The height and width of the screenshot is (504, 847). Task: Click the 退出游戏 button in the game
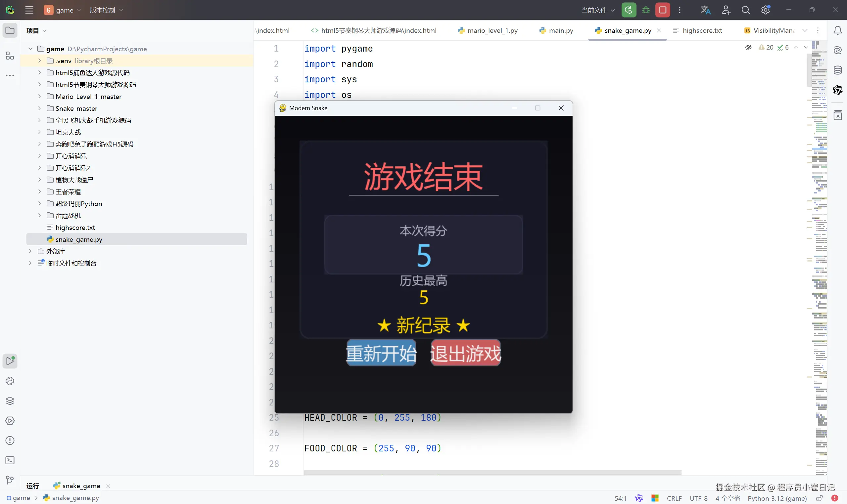pyautogui.click(x=465, y=353)
